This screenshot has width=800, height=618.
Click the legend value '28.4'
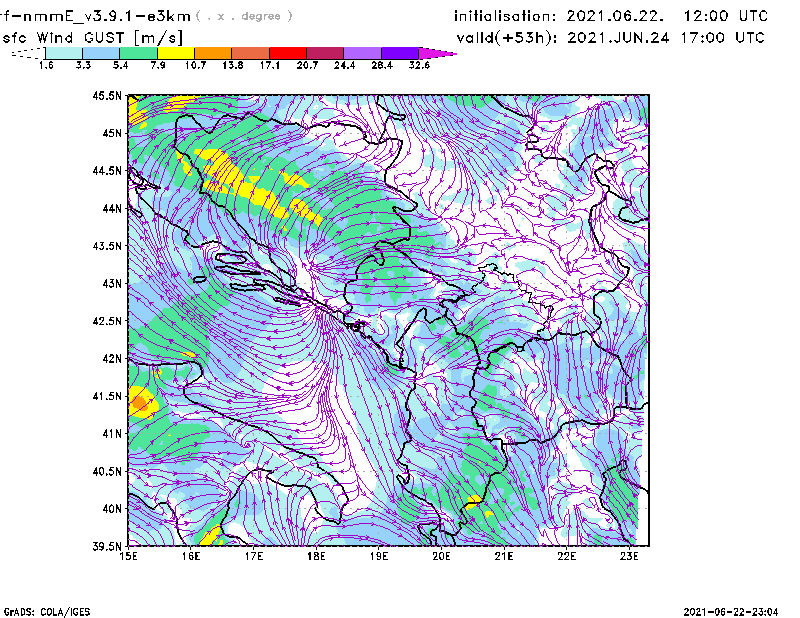pos(382,65)
